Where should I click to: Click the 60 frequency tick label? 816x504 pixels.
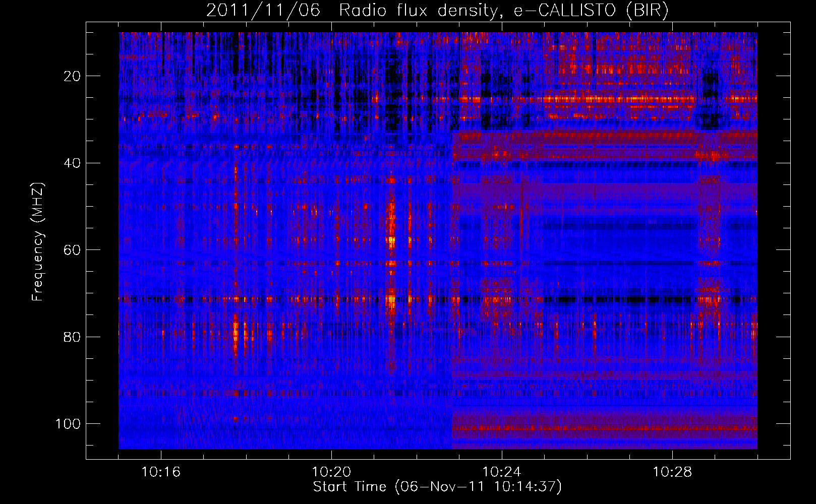73,250
